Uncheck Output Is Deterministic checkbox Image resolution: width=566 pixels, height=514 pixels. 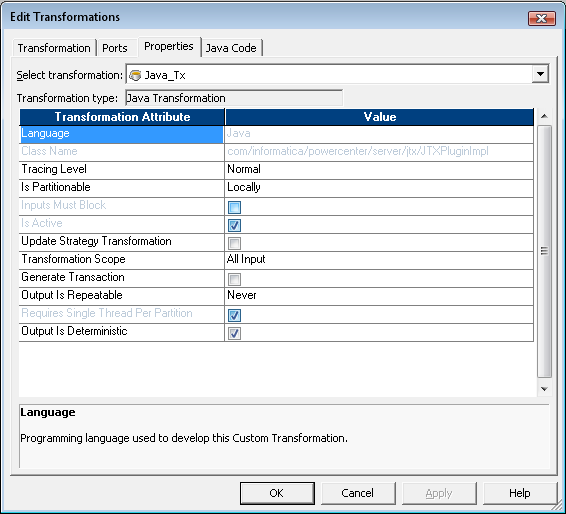(234, 333)
